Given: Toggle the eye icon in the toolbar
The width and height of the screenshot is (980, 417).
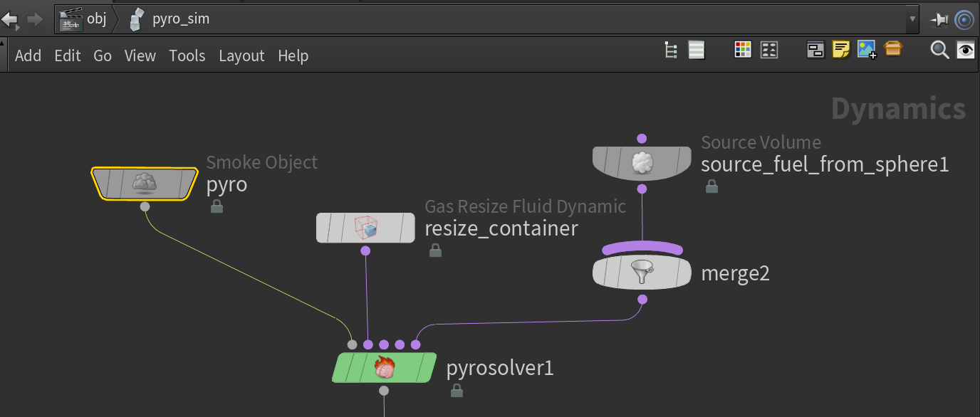Looking at the screenshot, I should (x=965, y=50).
